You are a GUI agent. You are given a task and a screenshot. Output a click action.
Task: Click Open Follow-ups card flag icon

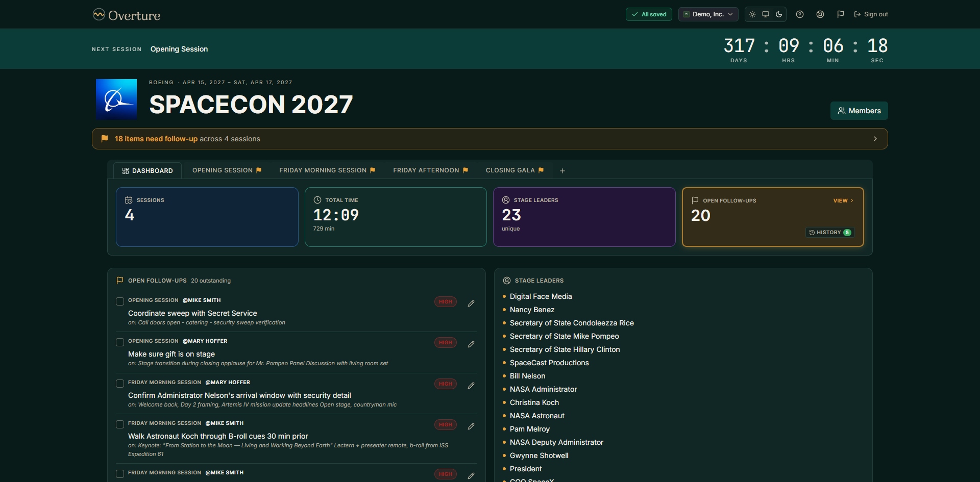[x=695, y=200]
